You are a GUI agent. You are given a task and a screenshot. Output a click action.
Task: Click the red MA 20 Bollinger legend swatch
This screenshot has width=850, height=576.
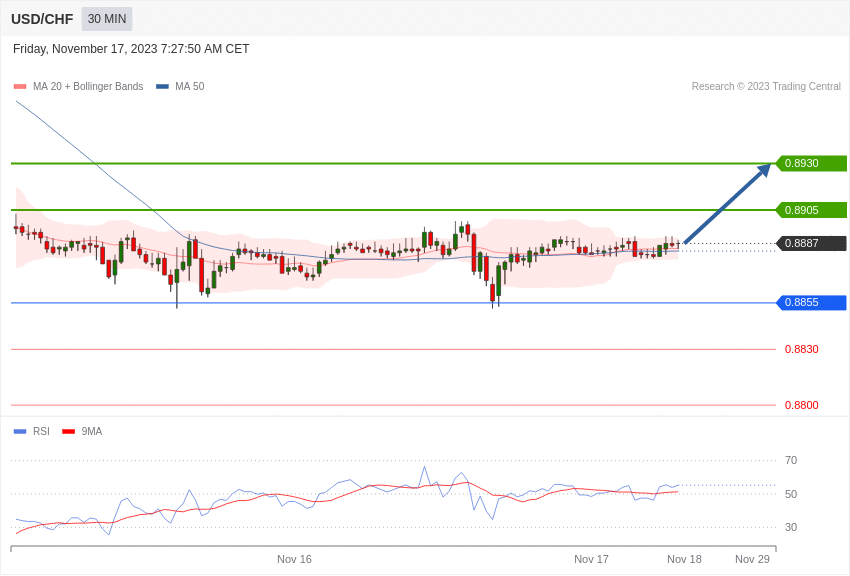(x=20, y=87)
